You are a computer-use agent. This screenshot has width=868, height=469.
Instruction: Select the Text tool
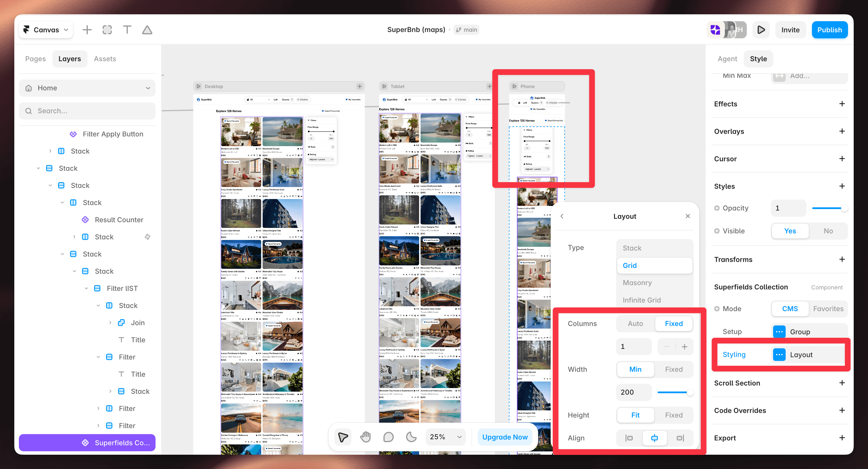pyautogui.click(x=127, y=30)
